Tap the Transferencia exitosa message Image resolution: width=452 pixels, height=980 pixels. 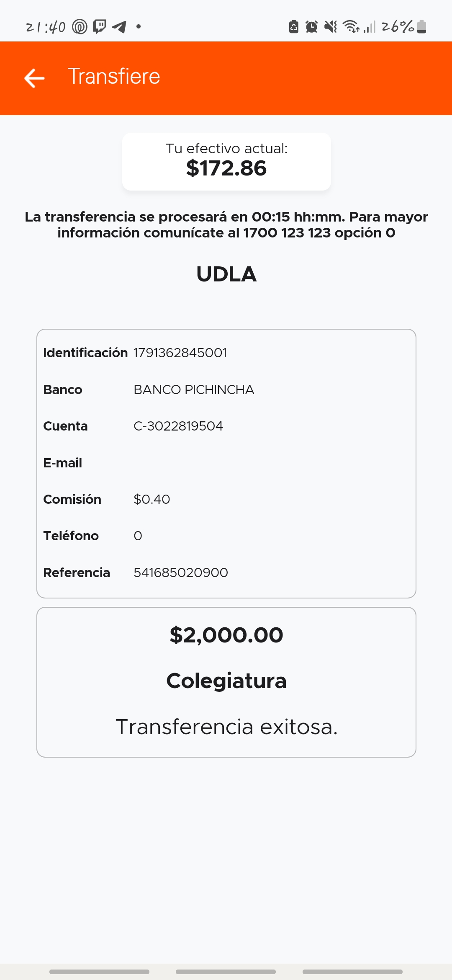[226, 727]
